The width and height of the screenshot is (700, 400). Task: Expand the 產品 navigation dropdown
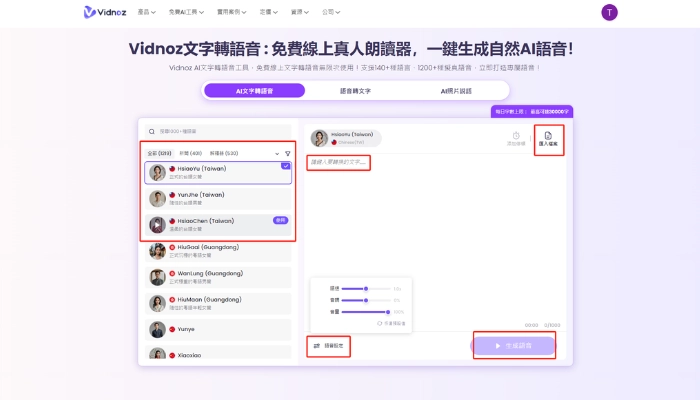(146, 12)
